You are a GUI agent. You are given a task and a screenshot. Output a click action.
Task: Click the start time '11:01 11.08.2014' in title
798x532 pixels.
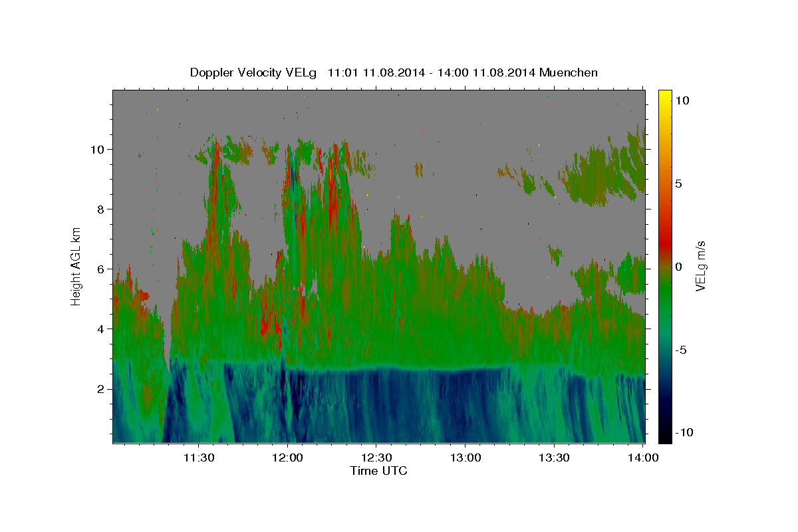point(376,72)
